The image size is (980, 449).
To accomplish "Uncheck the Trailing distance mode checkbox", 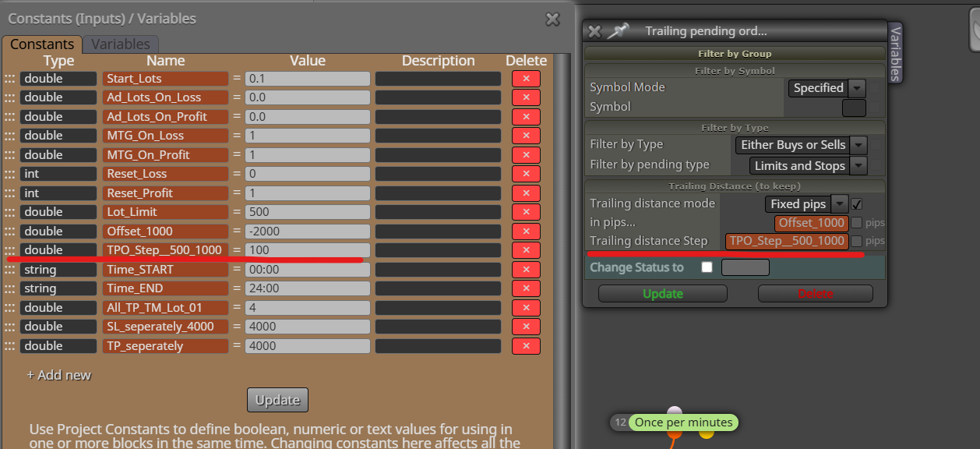I will click(x=857, y=204).
